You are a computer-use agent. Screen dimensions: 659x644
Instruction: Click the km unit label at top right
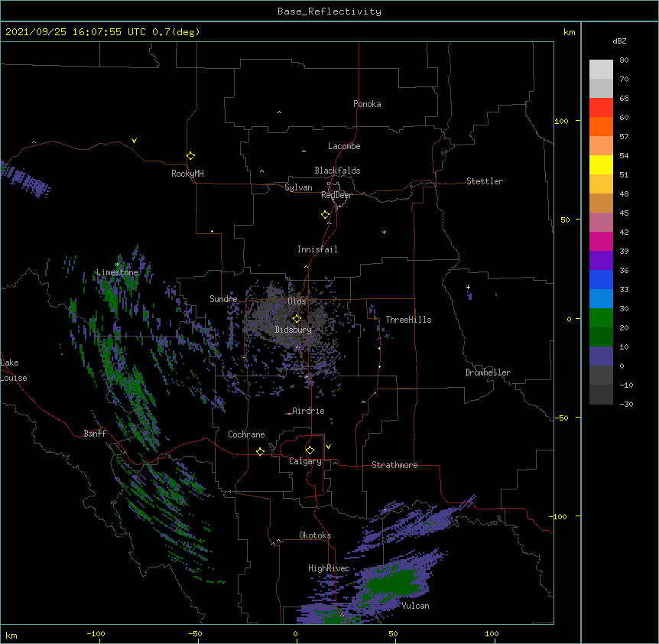click(x=569, y=32)
